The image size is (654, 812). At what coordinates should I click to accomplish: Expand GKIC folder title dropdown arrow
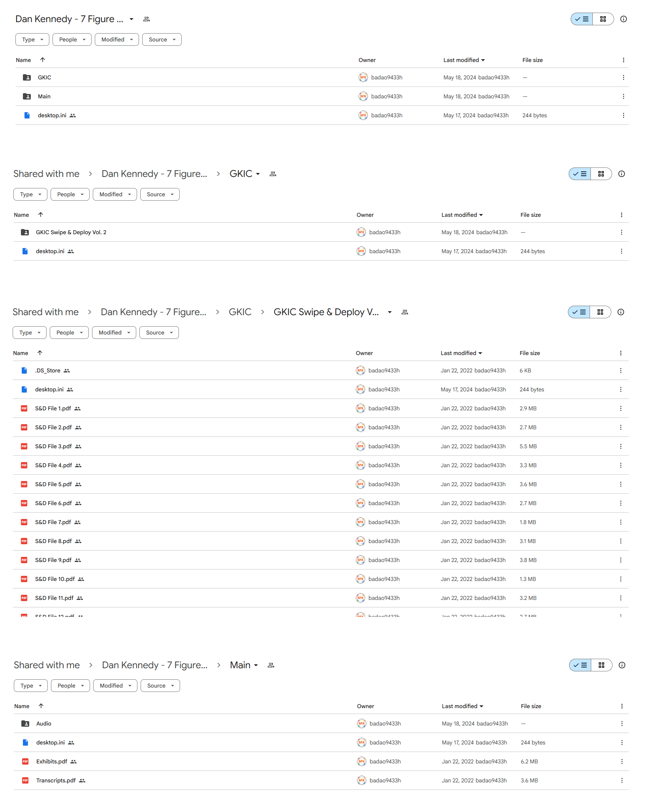point(258,174)
